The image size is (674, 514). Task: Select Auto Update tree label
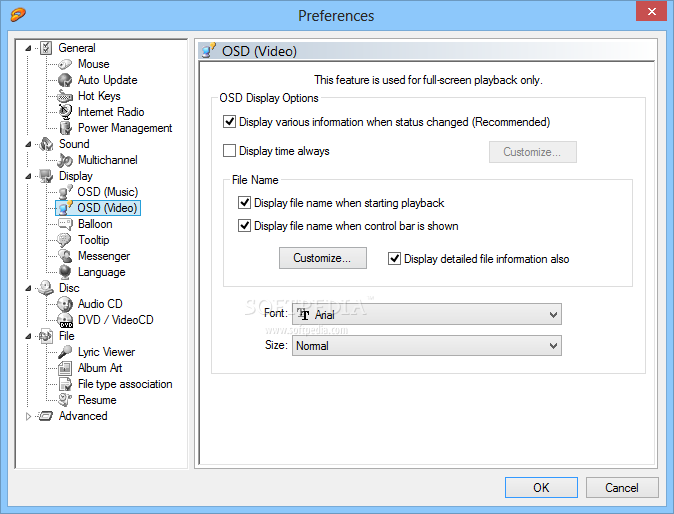(x=107, y=80)
